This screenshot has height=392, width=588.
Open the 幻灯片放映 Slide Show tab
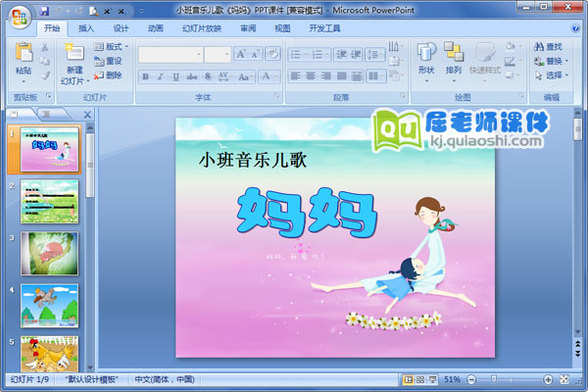202,28
